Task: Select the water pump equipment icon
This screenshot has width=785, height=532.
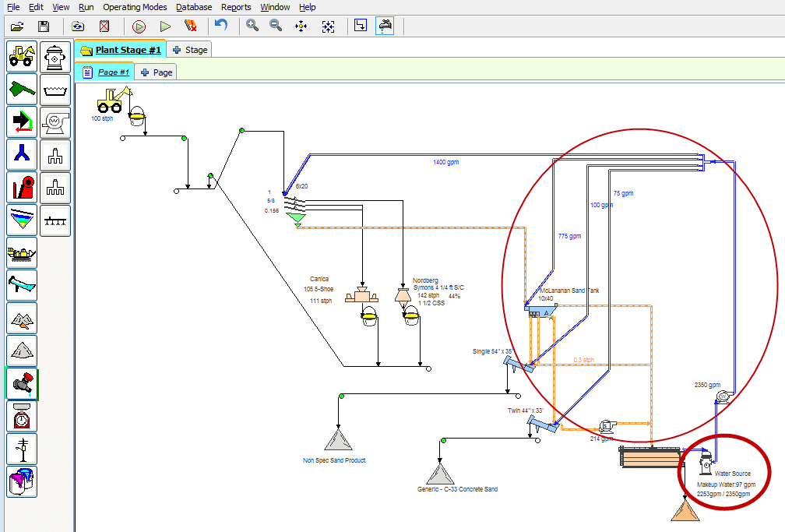Action: click(x=55, y=122)
